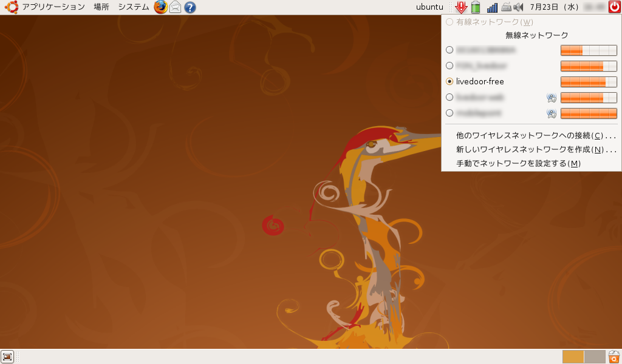Open the Evolution mail icon
Image resolution: width=622 pixels, height=364 pixels.
click(175, 7)
